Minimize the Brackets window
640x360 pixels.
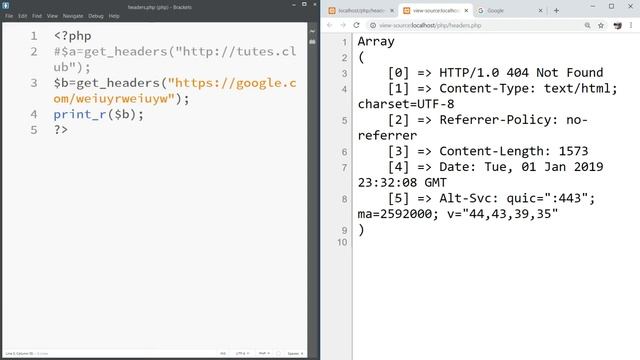click(x=293, y=4)
